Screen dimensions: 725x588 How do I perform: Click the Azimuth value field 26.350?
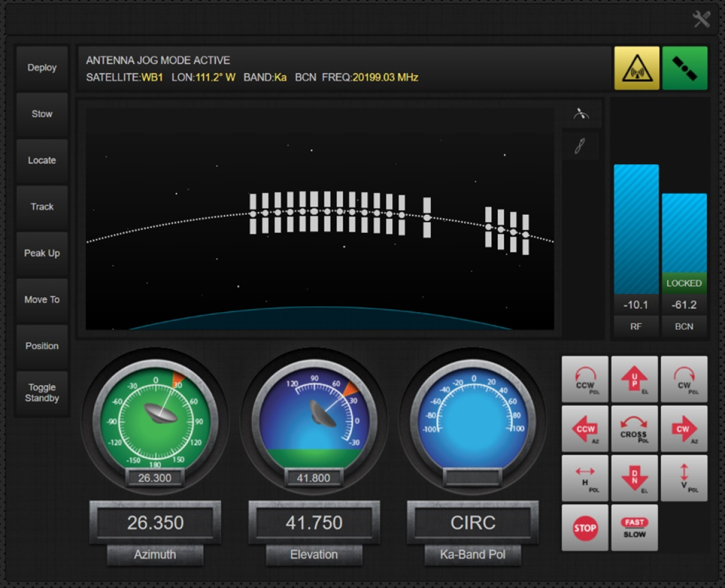click(x=155, y=523)
